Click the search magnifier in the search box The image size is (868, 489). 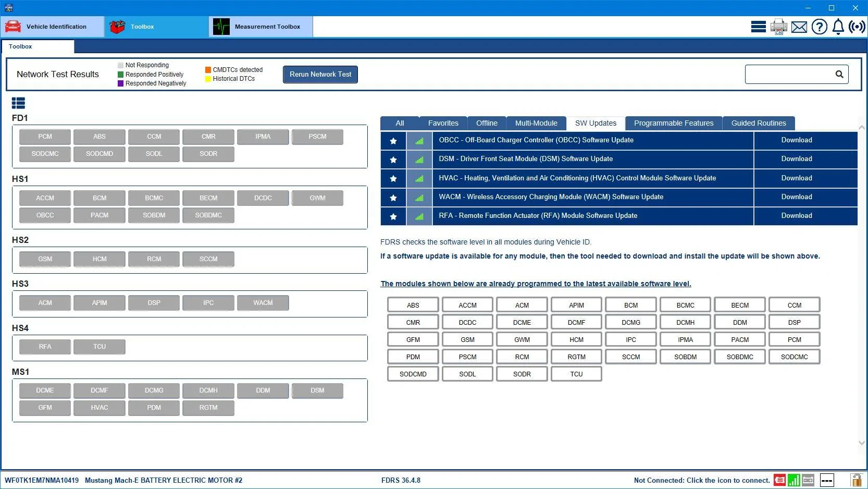click(x=839, y=74)
